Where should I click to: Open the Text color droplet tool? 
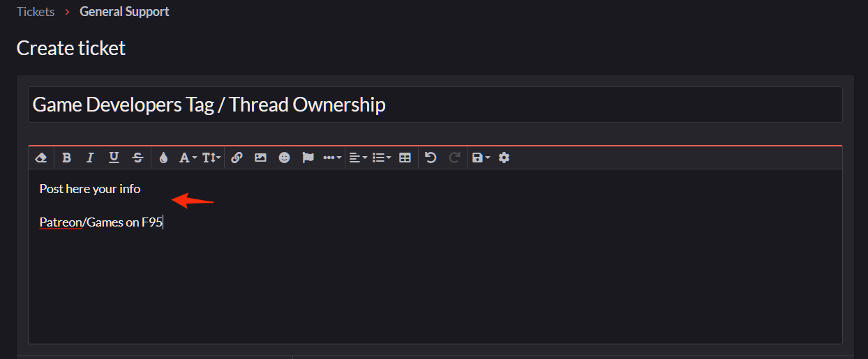(x=163, y=158)
